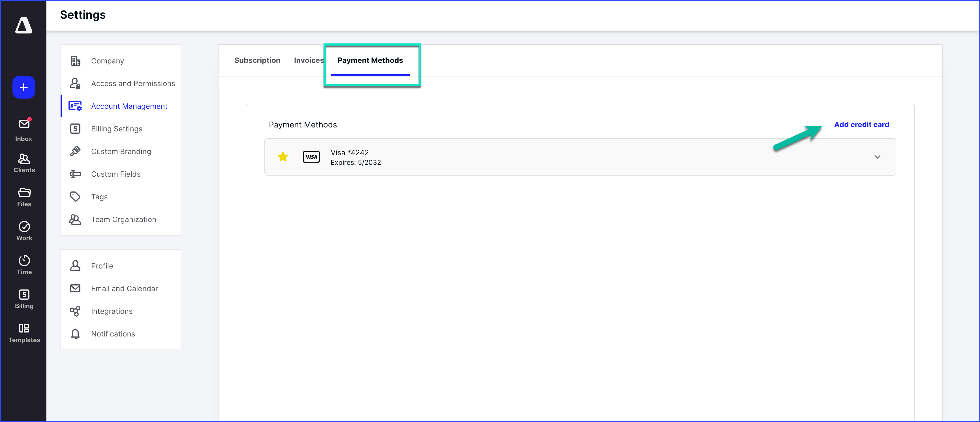980x422 pixels.
Task: Open the Files section icon
Action: tap(23, 197)
